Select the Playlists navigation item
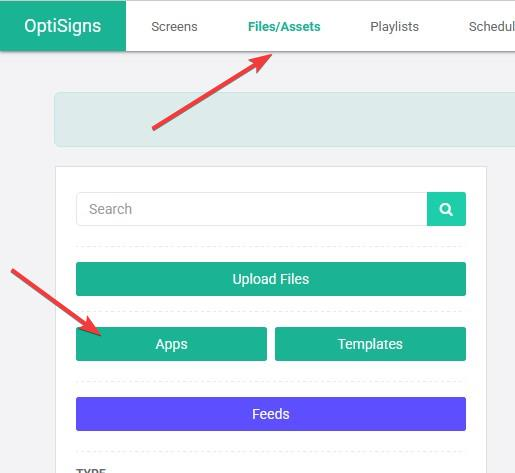 pyautogui.click(x=394, y=27)
